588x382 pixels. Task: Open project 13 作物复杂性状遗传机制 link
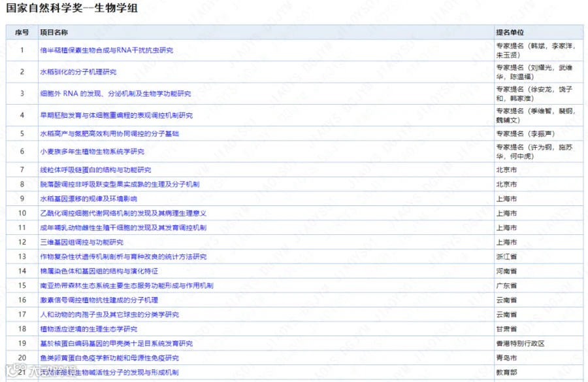click(x=123, y=257)
